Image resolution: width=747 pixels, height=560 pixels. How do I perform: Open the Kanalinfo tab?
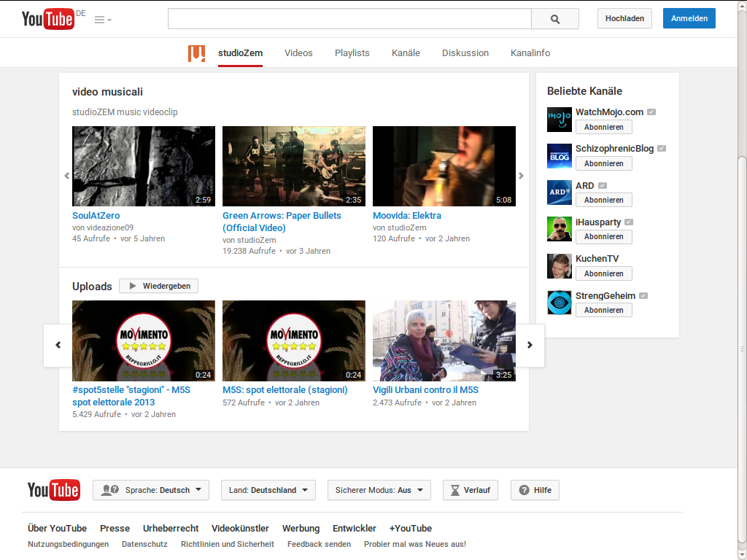(530, 53)
